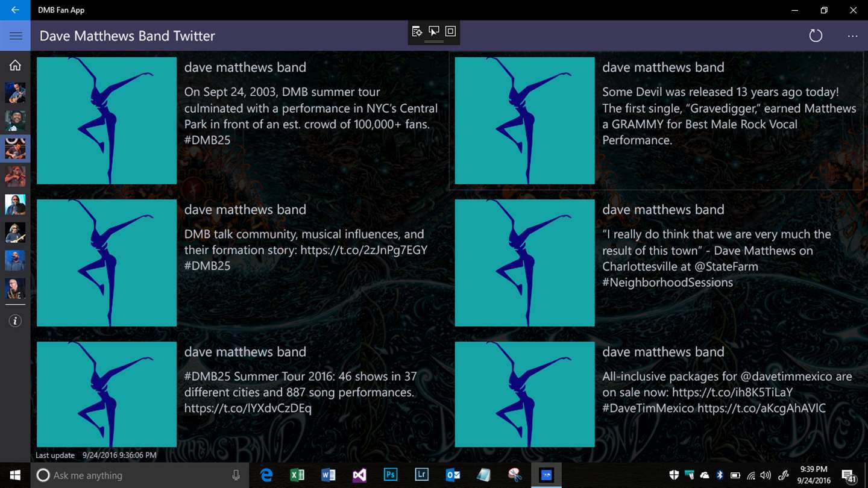Click the dancer logo beside Charlottesville tweet
868x488 pixels.
[524, 263]
